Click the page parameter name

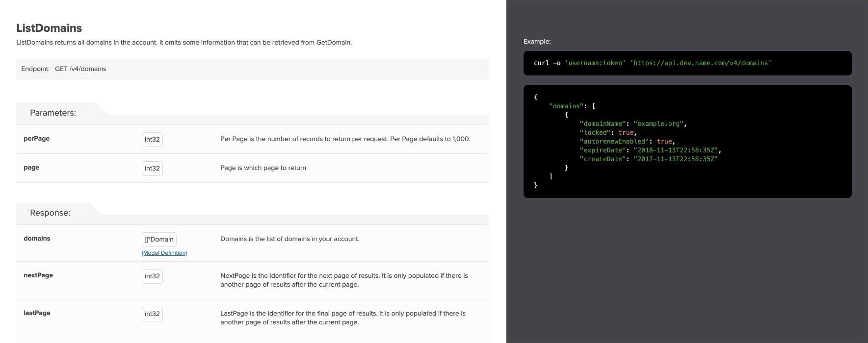click(31, 168)
